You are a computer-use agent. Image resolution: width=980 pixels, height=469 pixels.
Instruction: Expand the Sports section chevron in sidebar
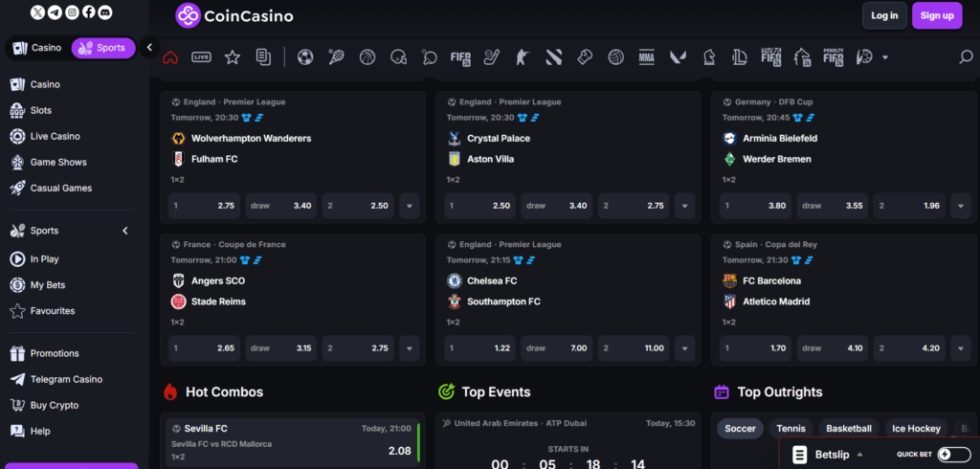(x=125, y=231)
